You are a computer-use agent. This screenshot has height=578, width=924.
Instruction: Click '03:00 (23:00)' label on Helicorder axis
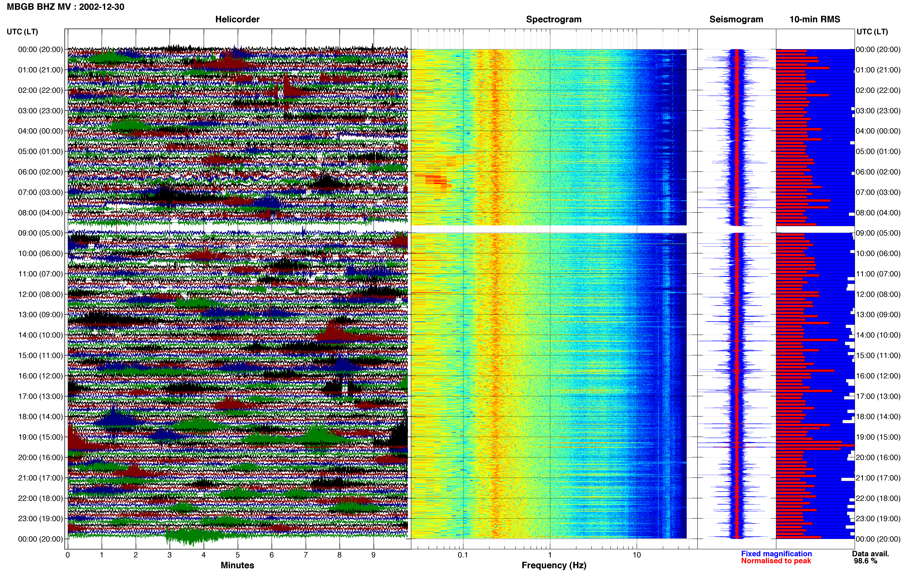[x=41, y=111]
